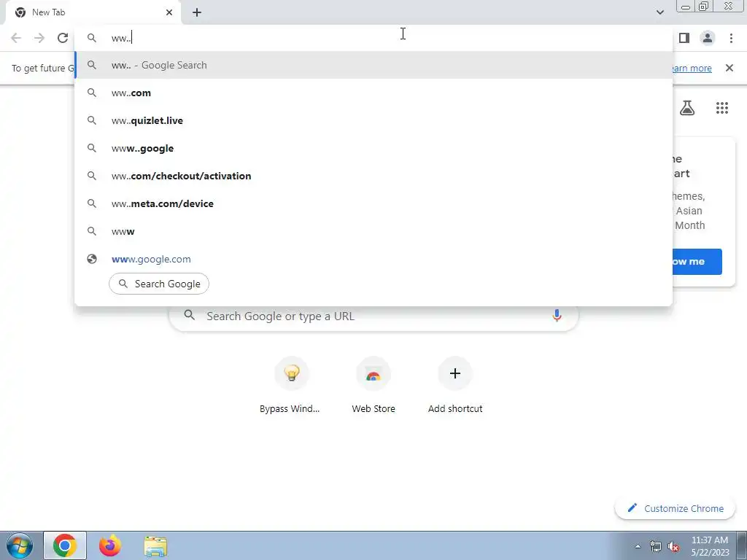Close the New Tab tab

coord(169,12)
